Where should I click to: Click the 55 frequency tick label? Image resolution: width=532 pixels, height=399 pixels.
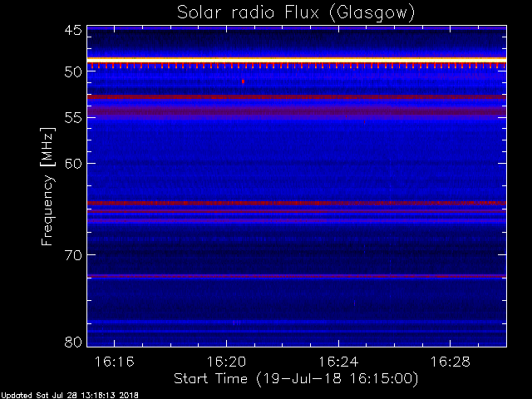tap(73, 118)
